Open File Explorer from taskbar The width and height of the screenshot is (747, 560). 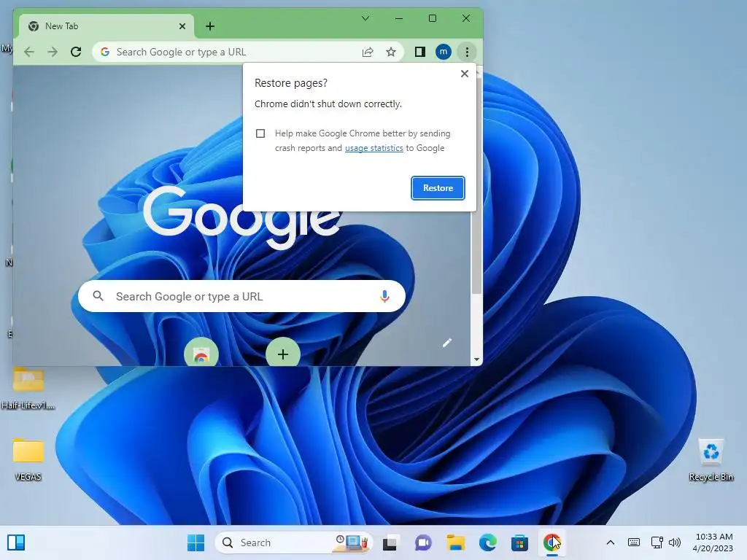pyautogui.click(x=455, y=542)
